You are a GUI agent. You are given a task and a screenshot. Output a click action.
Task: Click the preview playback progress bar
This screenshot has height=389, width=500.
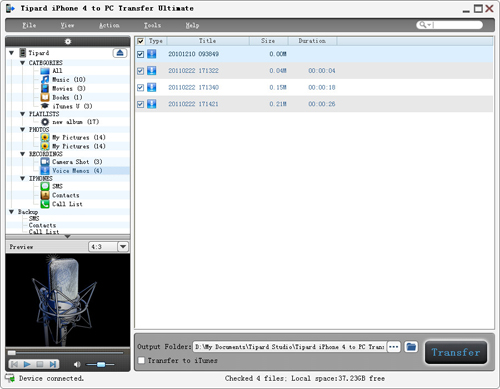(66, 353)
